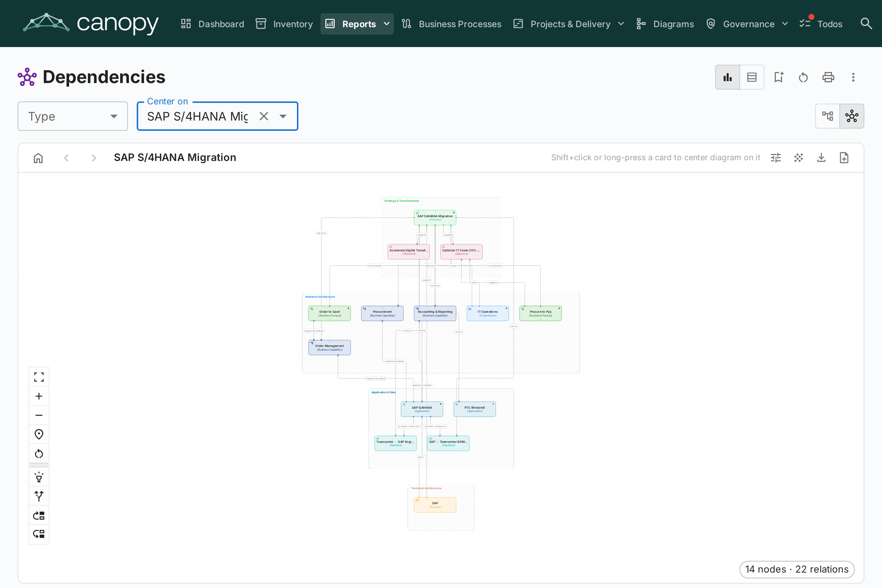Click the 14 nodes · 22 relations badge
Screen dimensions: 882x588
click(x=796, y=569)
